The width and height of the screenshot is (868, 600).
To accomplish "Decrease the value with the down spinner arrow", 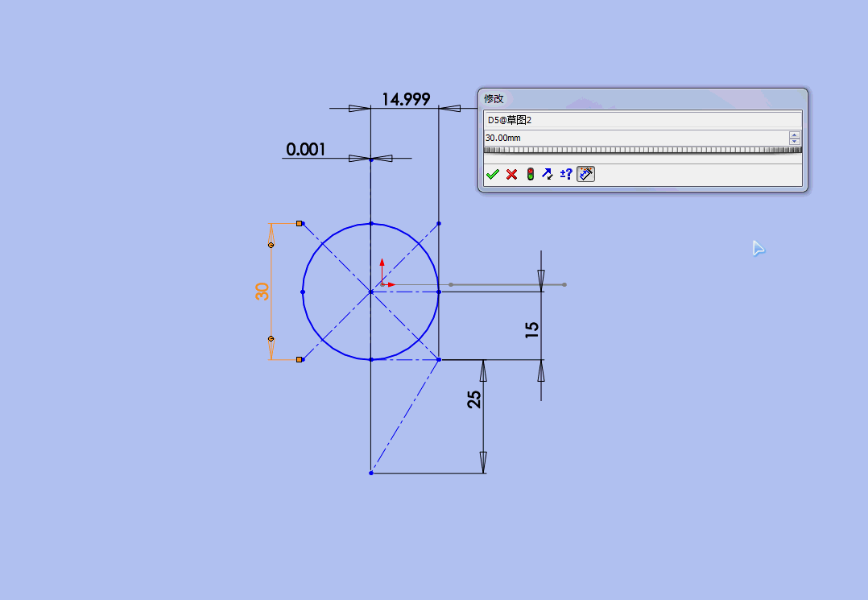I will click(x=795, y=141).
